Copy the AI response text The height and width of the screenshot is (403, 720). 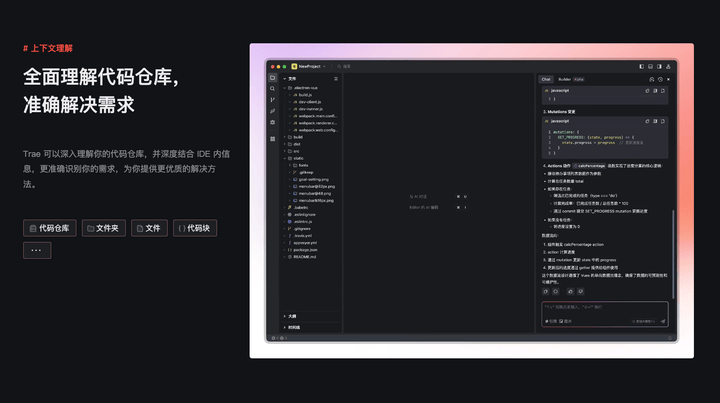click(546, 291)
